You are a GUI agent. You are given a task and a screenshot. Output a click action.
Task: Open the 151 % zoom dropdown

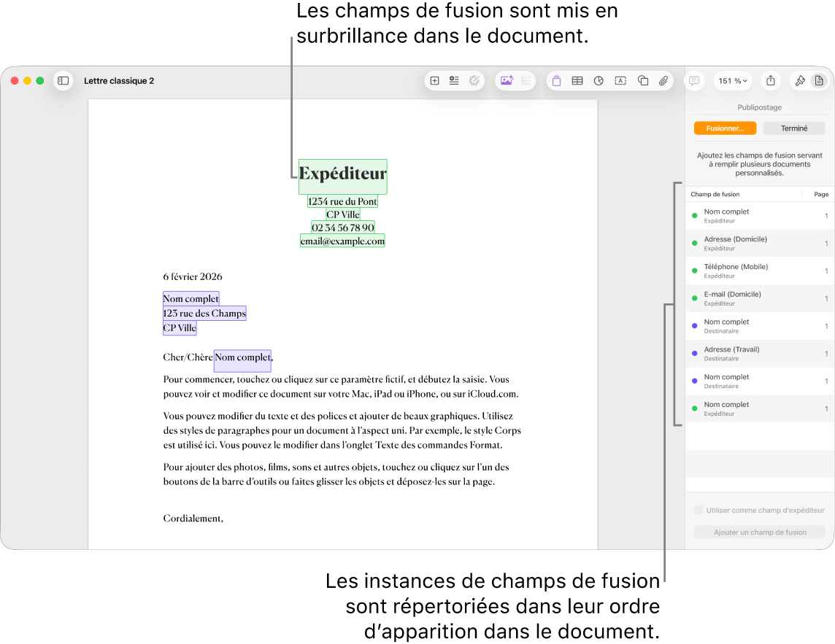click(x=732, y=81)
